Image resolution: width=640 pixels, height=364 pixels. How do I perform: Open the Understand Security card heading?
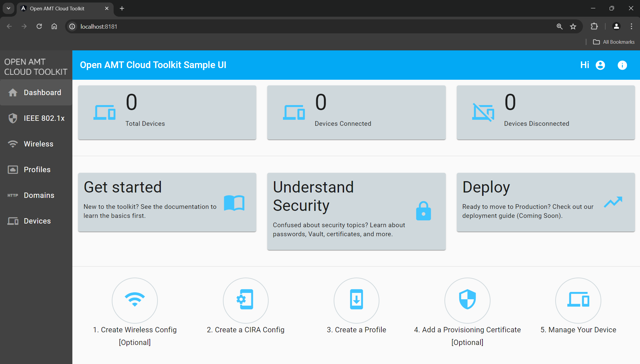(x=313, y=196)
